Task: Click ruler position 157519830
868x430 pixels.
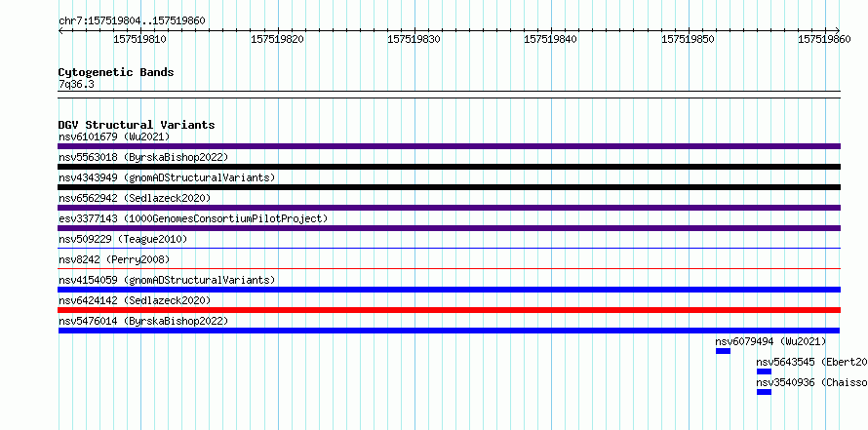Action: (x=414, y=39)
